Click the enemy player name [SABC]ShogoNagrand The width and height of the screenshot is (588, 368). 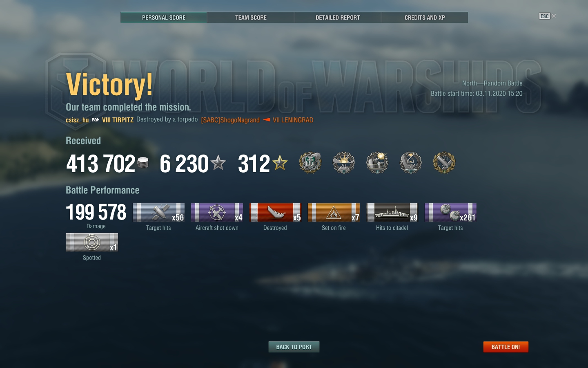230,120
